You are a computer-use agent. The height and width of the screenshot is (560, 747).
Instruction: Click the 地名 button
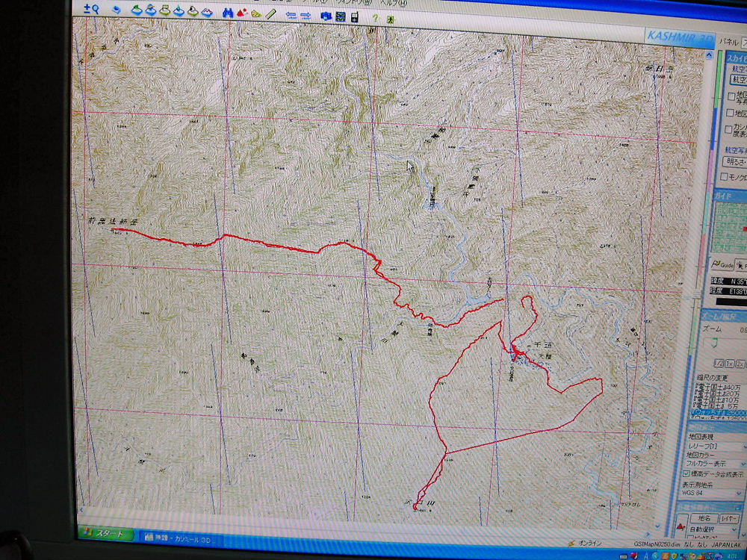coord(704,517)
